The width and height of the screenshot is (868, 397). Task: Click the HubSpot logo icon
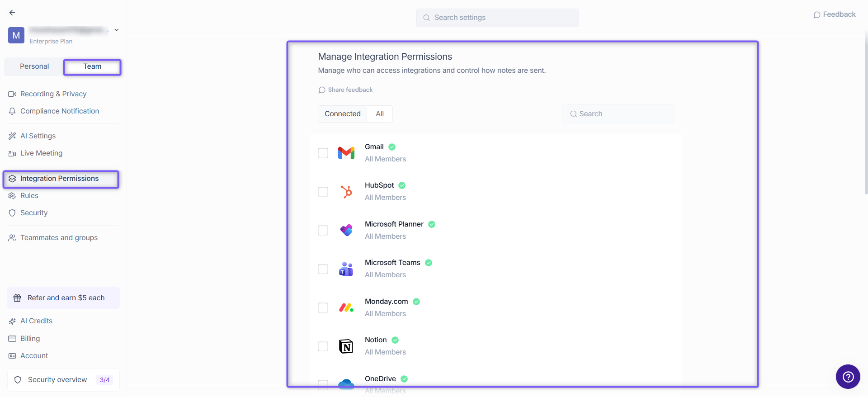(x=346, y=192)
